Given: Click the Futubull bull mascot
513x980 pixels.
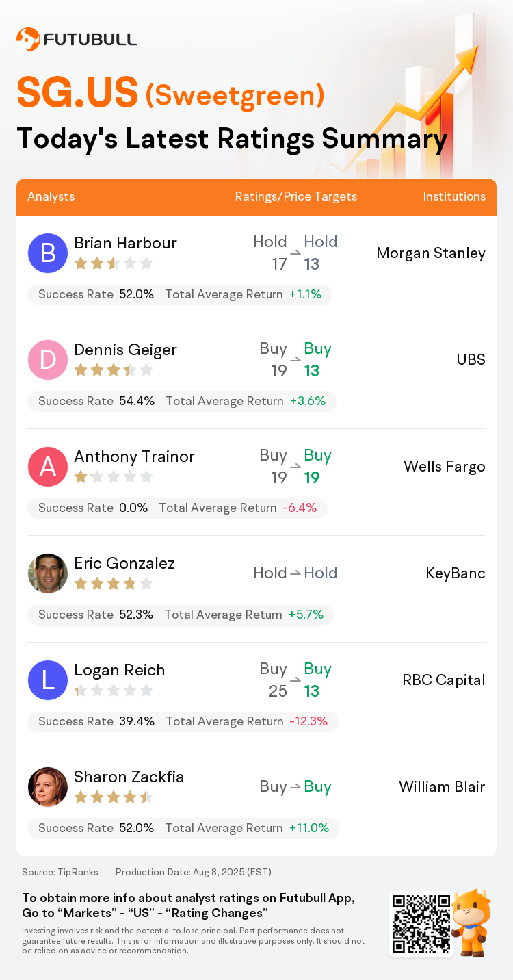Looking at the screenshot, I should coord(471,923).
